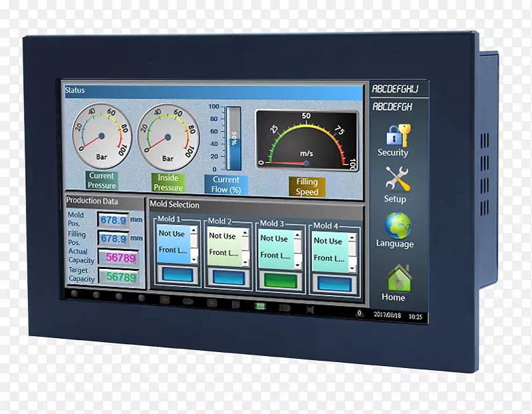Open the Language globe icon
This screenshot has width=532, height=414.
(398, 225)
